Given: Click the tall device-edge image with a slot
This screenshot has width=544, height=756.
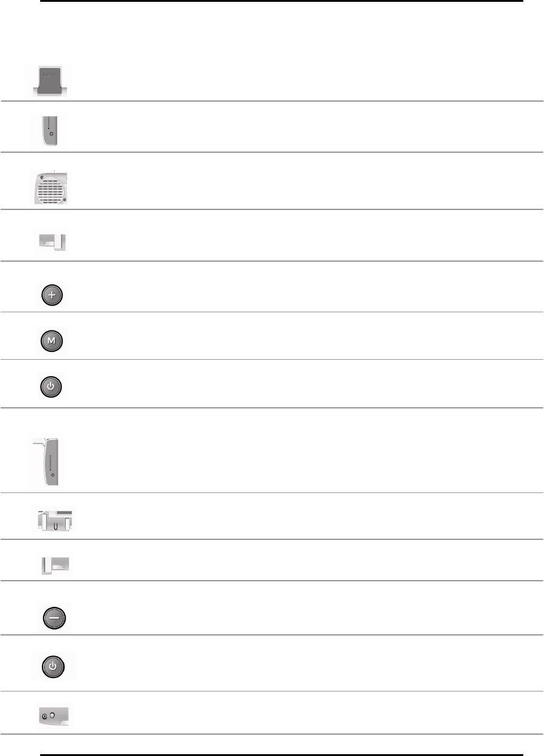Looking at the screenshot, I should tap(46, 461).
